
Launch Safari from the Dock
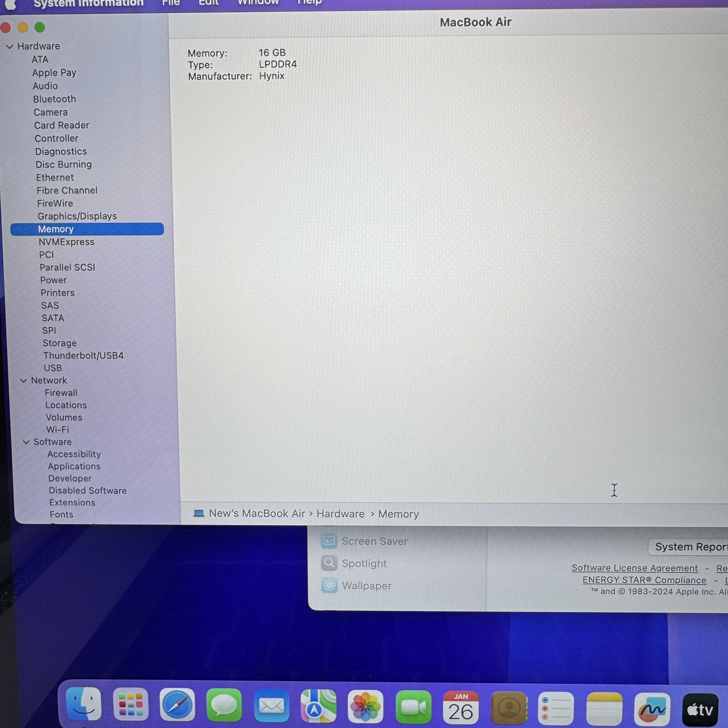click(x=177, y=705)
